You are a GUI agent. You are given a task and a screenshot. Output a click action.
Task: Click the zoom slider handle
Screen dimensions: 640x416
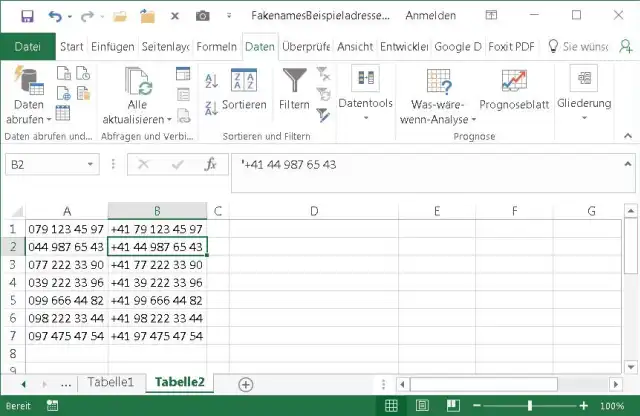(x=529, y=405)
